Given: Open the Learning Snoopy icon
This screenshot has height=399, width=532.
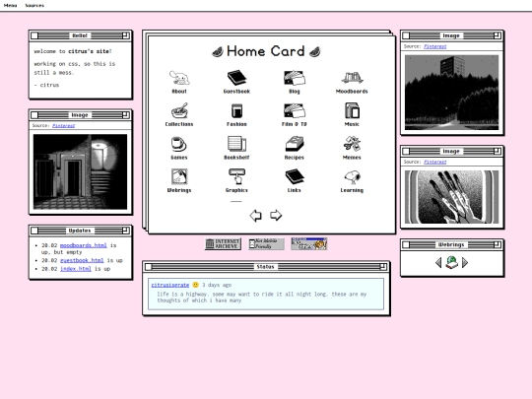Looking at the screenshot, I should pos(352,176).
